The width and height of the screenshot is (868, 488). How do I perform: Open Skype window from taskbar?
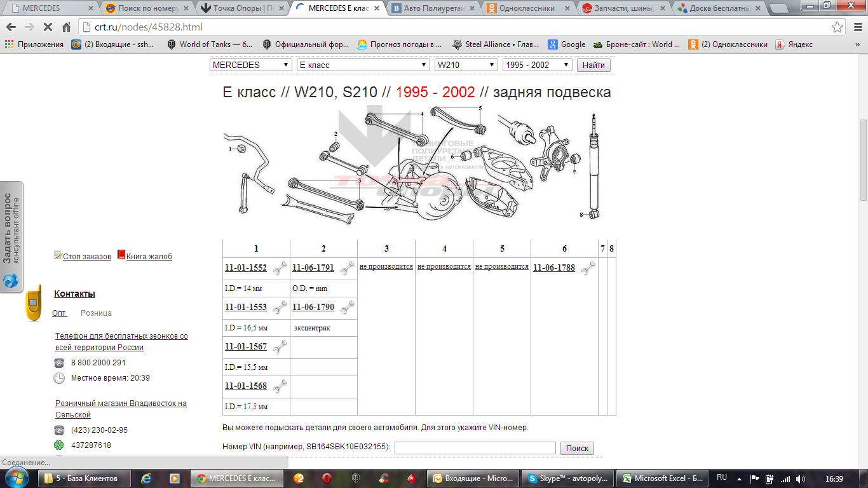[x=568, y=478]
